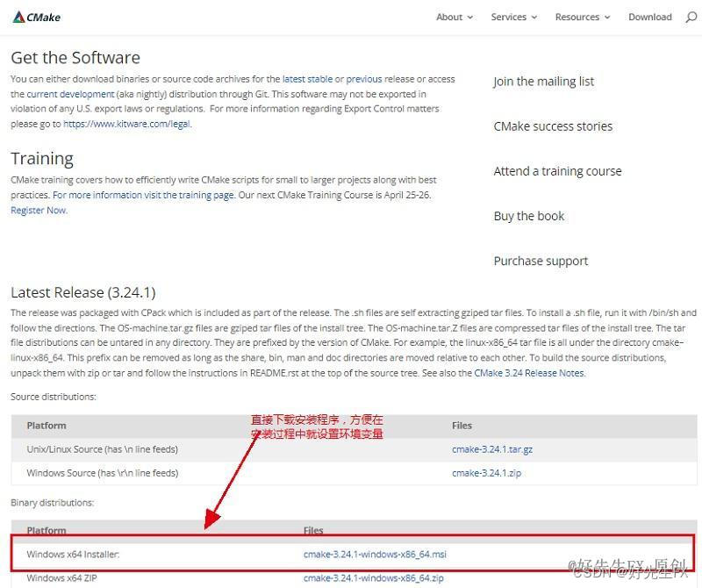The height and width of the screenshot is (588, 702).
Task: Open the search magnifier icon
Action: (691, 18)
